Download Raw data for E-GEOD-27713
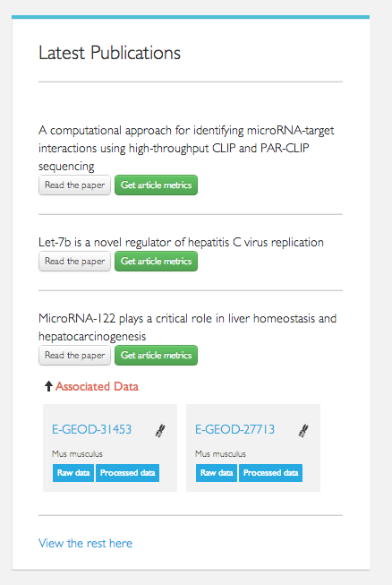 tap(216, 473)
